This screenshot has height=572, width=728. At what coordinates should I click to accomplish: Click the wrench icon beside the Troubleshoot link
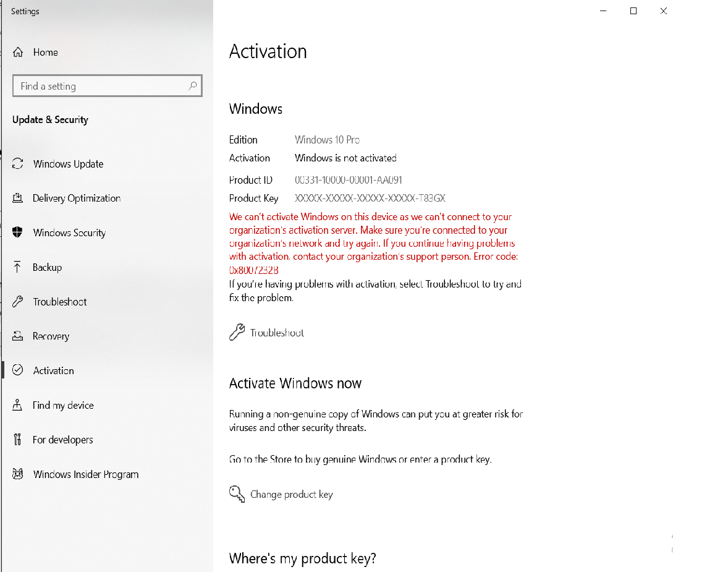237,332
